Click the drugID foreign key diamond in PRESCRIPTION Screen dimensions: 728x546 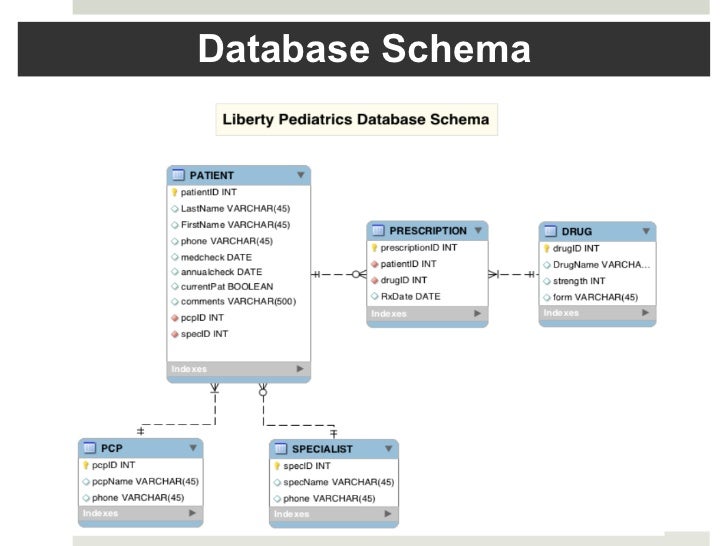pyautogui.click(x=375, y=280)
